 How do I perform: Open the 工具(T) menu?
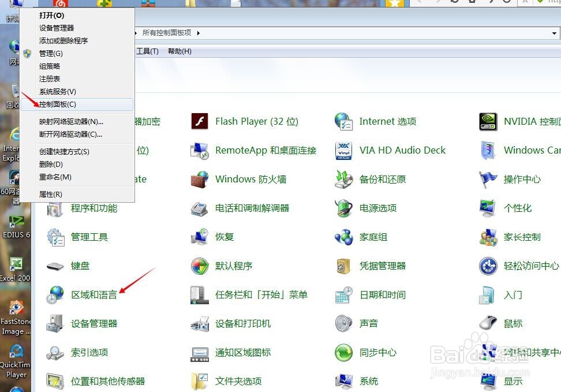(x=147, y=51)
